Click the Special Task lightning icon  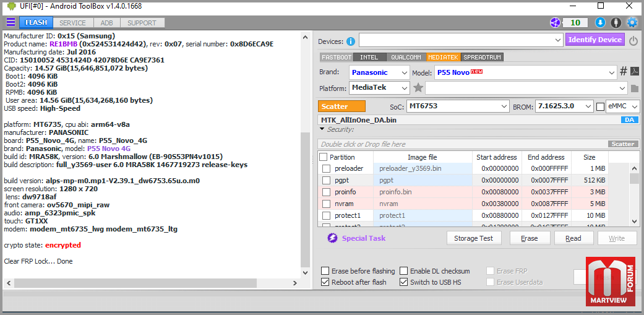click(332, 238)
